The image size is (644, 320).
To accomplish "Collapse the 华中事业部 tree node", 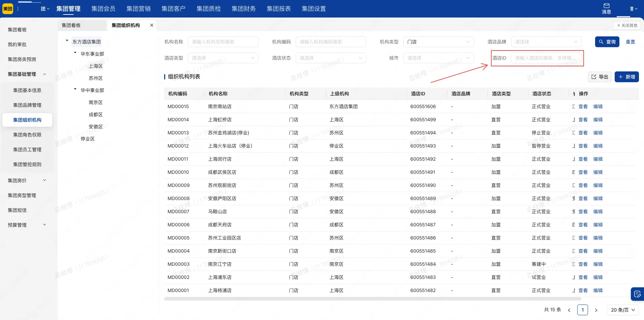I will (x=75, y=89).
